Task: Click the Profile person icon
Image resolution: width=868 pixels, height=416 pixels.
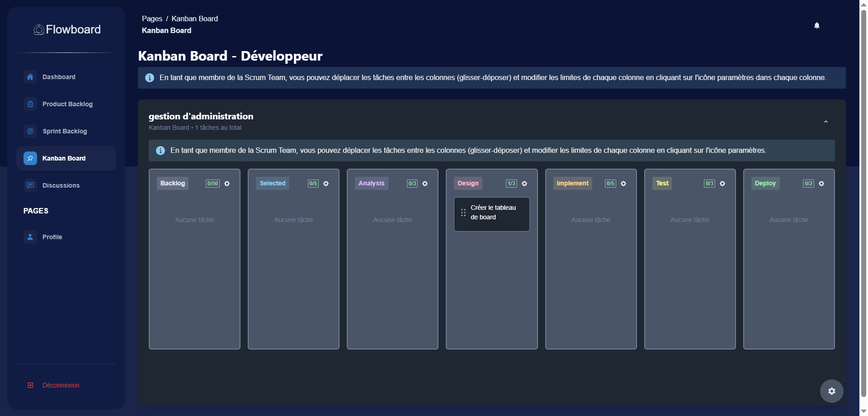Action: [30, 237]
